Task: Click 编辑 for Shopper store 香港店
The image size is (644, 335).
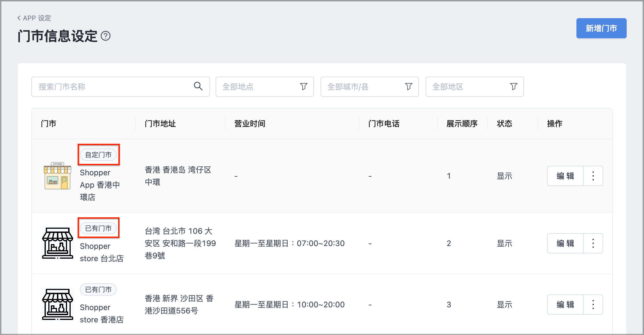Action: (x=565, y=305)
